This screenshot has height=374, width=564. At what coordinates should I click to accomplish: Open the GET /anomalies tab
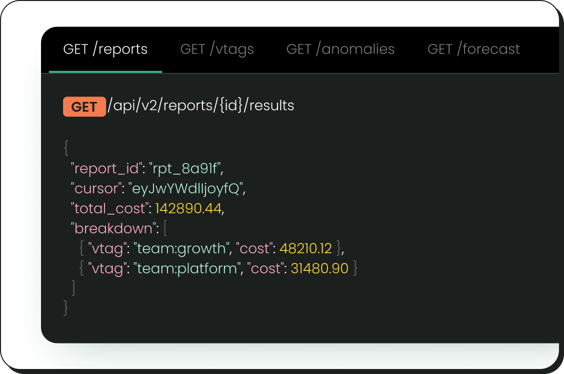(x=340, y=49)
